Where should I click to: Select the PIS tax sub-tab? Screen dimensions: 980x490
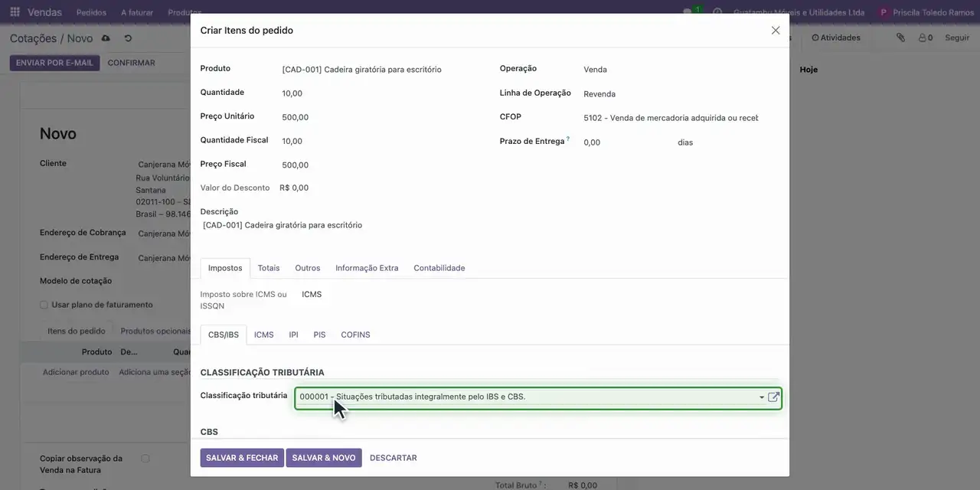click(x=319, y=335)
